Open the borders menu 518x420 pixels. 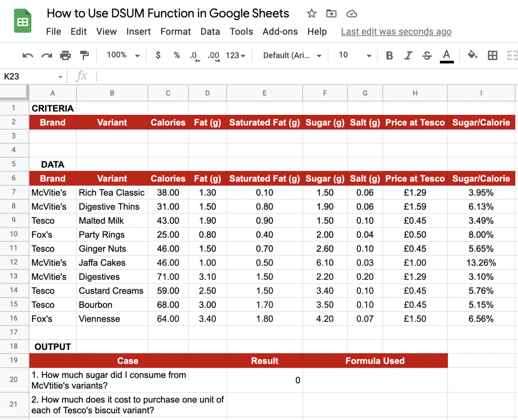tap(493, 55)
